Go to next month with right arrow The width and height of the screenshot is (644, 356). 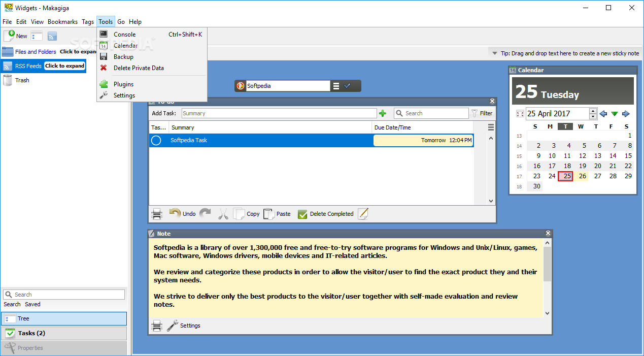(x=626, y=114)
